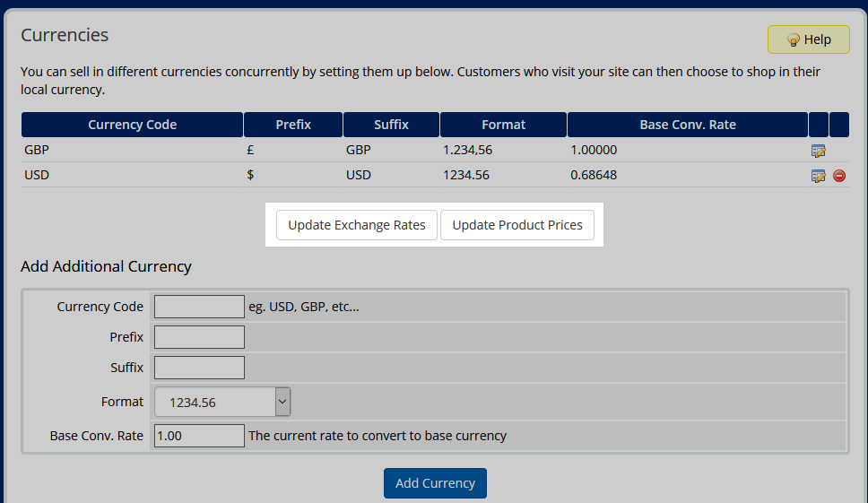868x503 pixels.
Task: Delete the USD currency via red icon
Action: pos(839,176)
